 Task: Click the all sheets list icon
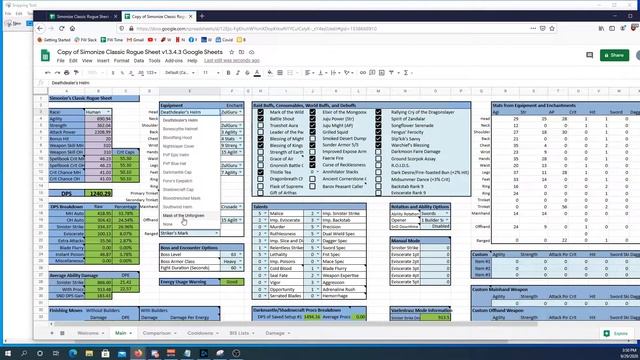[62, 333]
